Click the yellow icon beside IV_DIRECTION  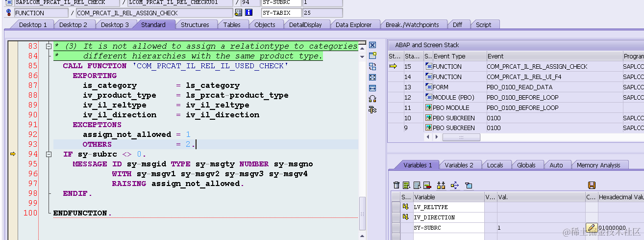click(x=406, y=217)
